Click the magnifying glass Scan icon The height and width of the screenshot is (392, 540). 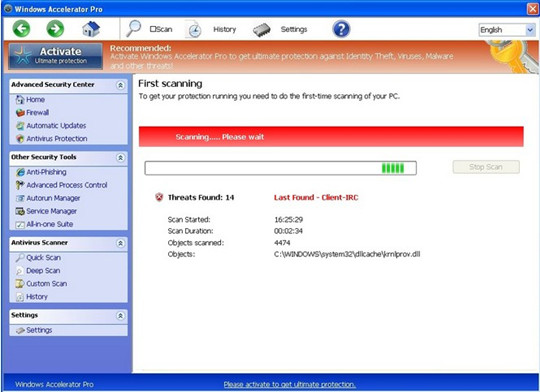(134, 29)
